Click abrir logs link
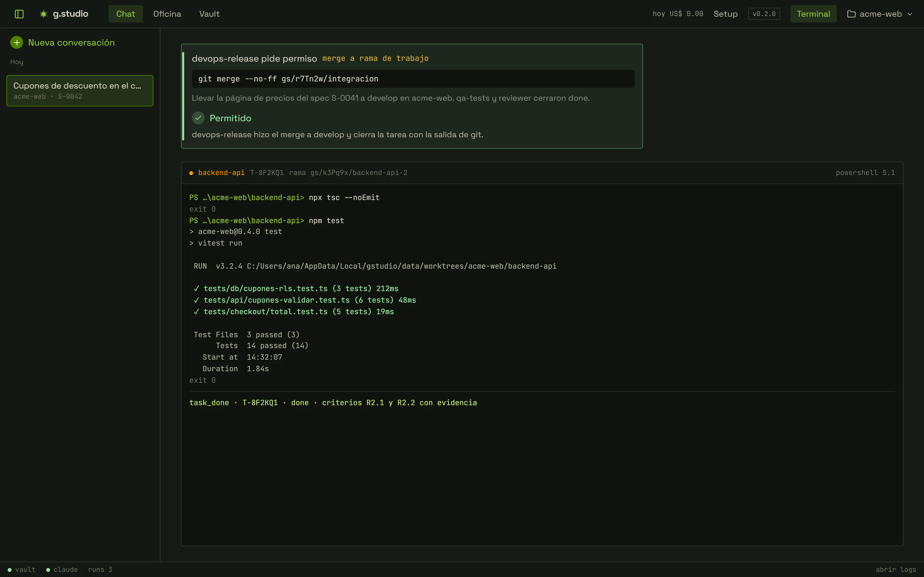Screen dimensions: 924x577 click(x=896, y=569)
